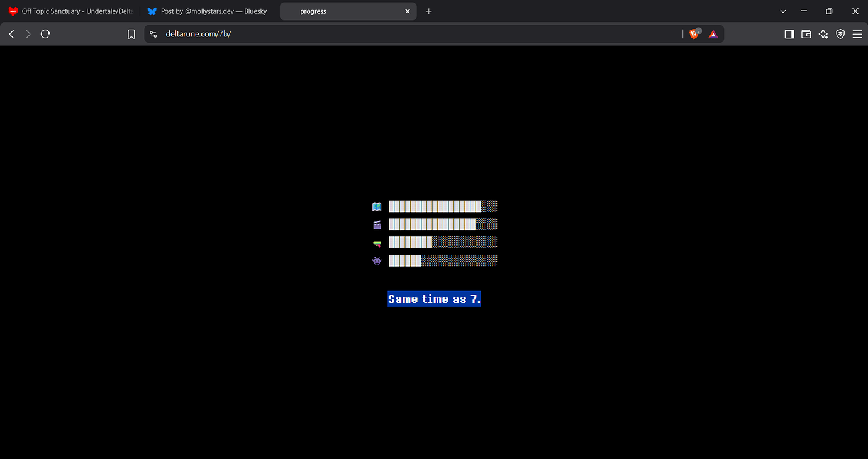Image resolution: width=868 pixels, height=459 pixels.
Task: Toggle the browser sidebar panel
Action: [789, 35]
